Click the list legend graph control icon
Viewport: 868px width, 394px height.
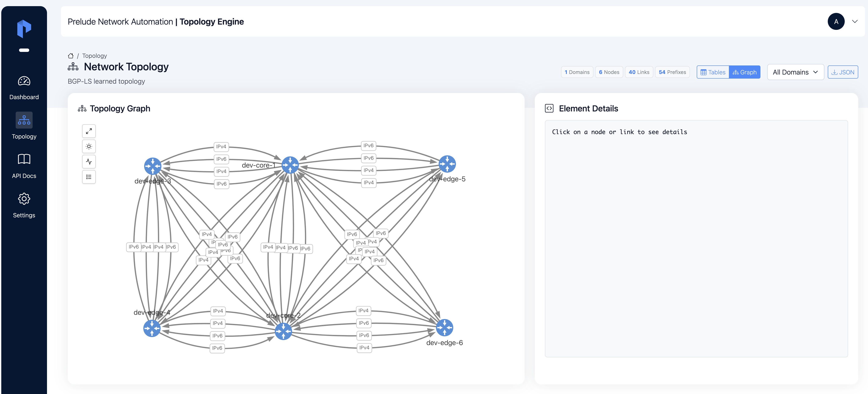89,177
